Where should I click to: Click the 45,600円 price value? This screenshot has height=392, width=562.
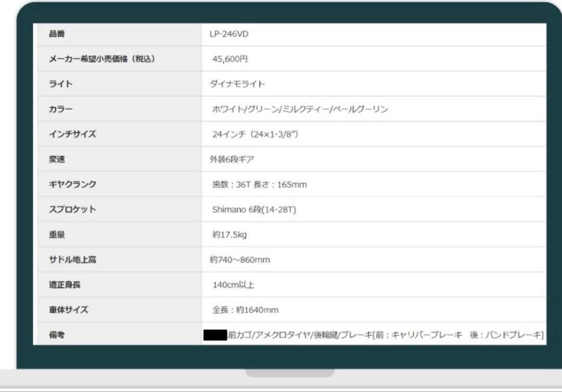[x=229, y=59]
